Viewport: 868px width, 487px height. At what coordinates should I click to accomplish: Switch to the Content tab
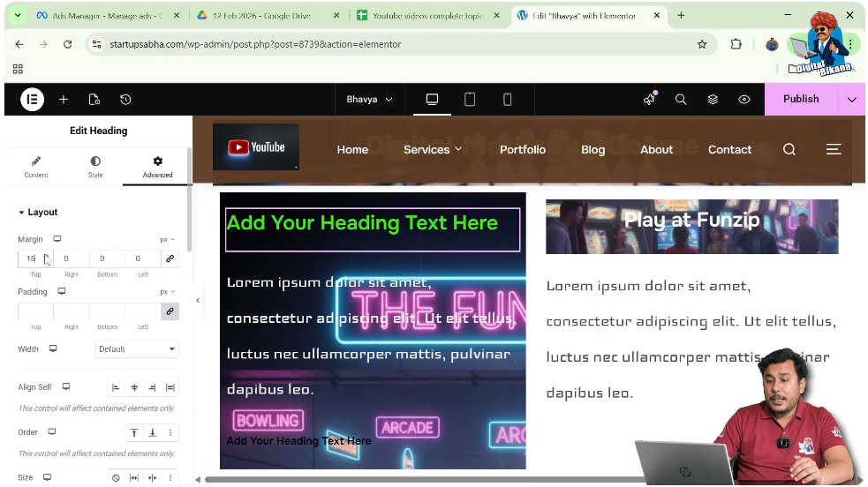[x=36, y=167]
